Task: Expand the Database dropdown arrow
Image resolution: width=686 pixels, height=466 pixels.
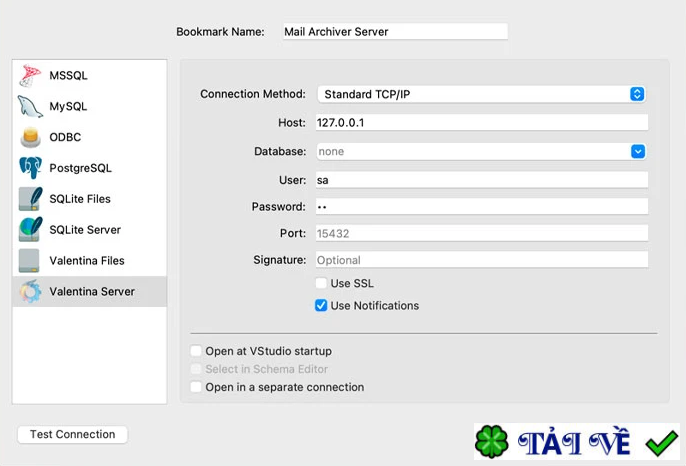Action: point(638,151)
